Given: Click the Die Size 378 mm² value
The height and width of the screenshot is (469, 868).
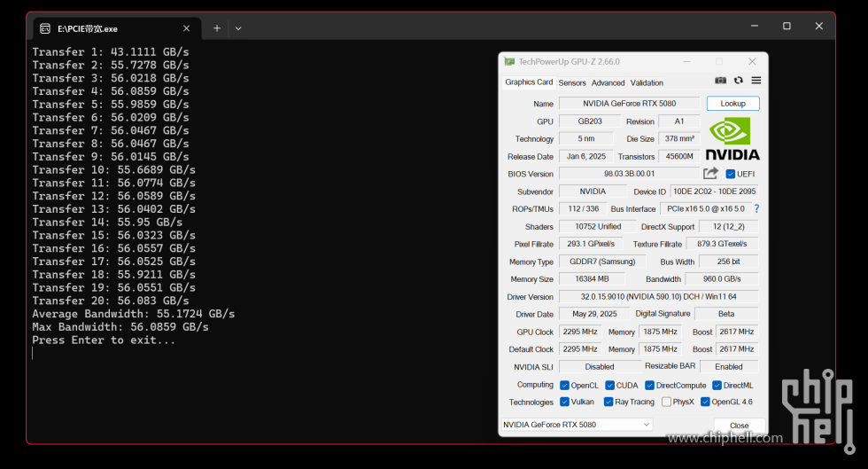Looking at the screenshot, I should (x=679, y=138).
